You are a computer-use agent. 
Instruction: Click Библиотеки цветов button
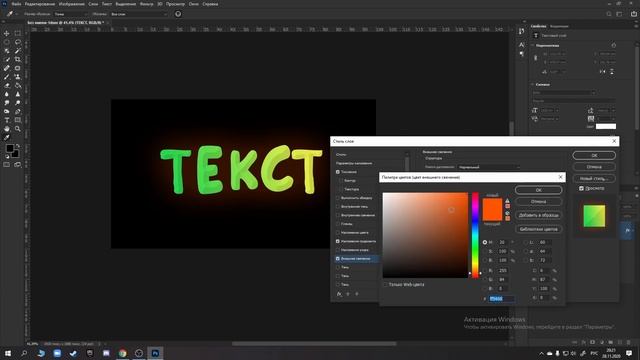538,229
